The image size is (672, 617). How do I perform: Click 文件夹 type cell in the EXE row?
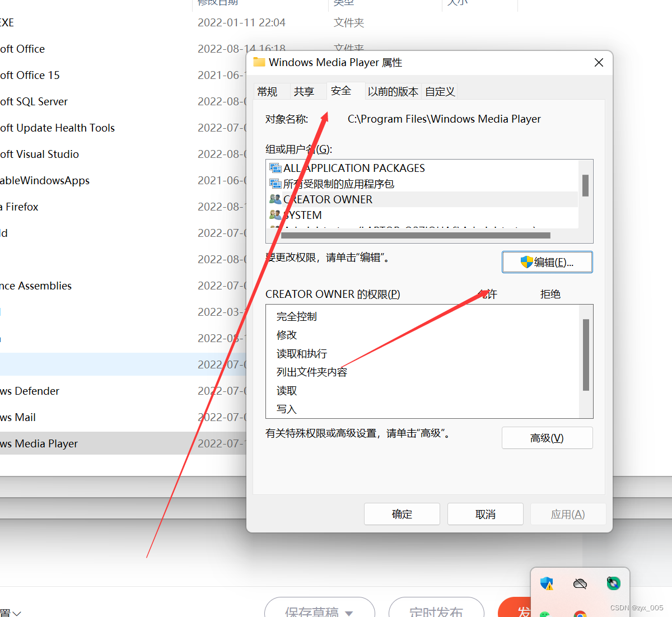click(349, 22)
